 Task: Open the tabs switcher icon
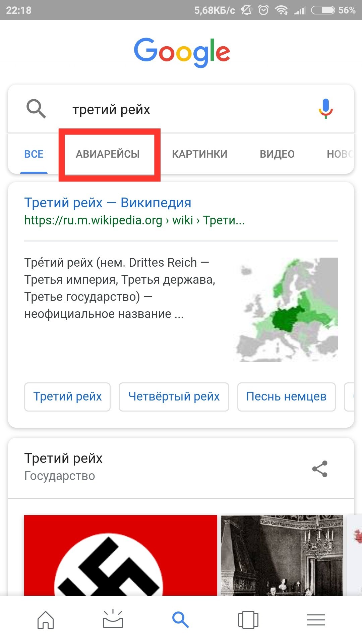click(x=248, y=620)
